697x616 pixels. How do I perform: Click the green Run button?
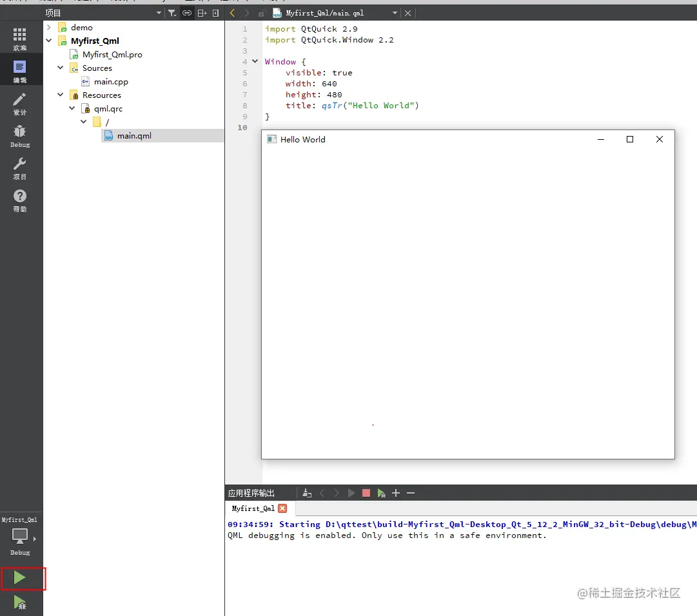tap(19, 578)
